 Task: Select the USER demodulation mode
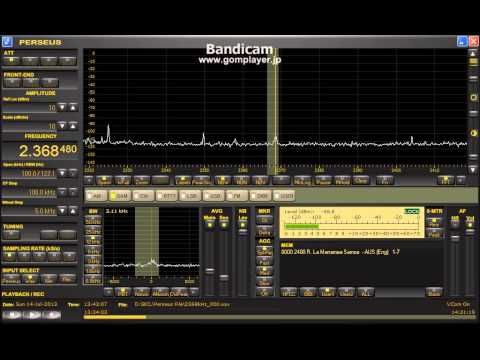pyautogui.click(x=284, y=196)
